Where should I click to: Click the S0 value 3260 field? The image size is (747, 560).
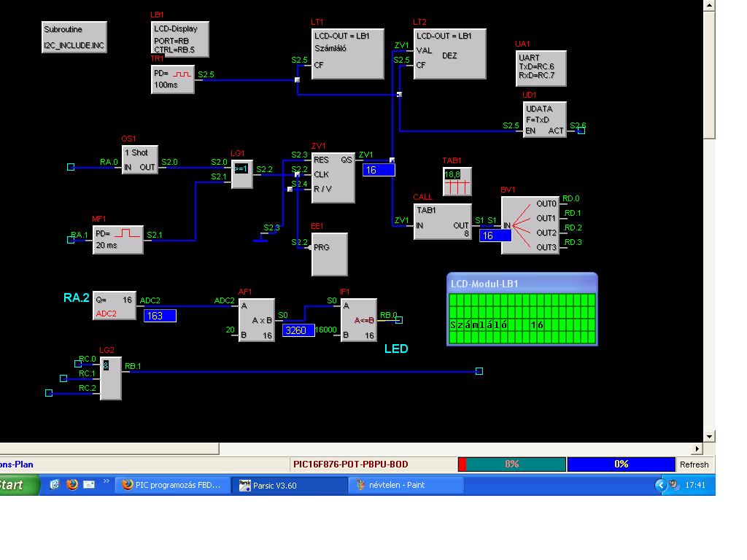(x=298, y=330)
